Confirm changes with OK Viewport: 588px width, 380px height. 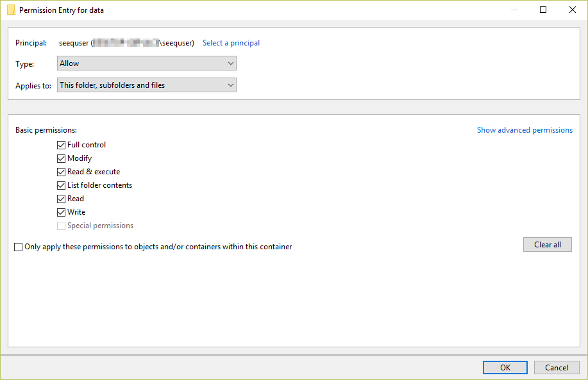pos(505,367)
